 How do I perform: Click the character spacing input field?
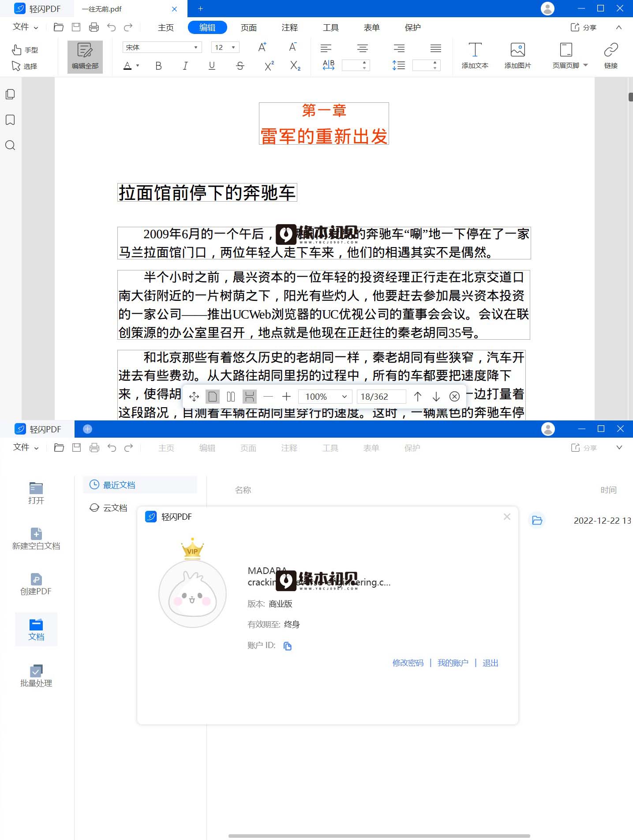pos(356,65)
